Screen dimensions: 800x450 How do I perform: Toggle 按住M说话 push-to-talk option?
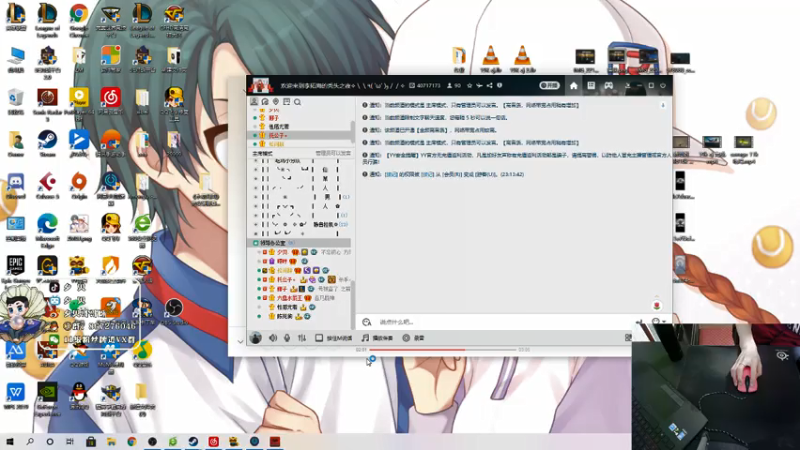click(x=334, y=338)
